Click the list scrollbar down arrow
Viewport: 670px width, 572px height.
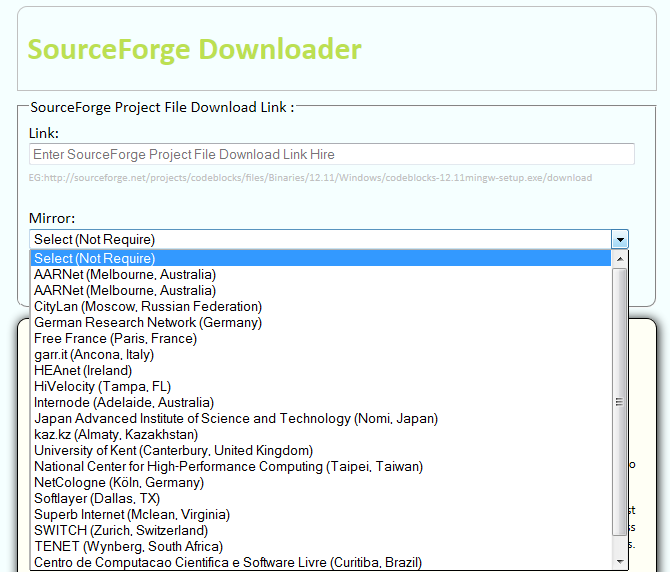point(620,562)
